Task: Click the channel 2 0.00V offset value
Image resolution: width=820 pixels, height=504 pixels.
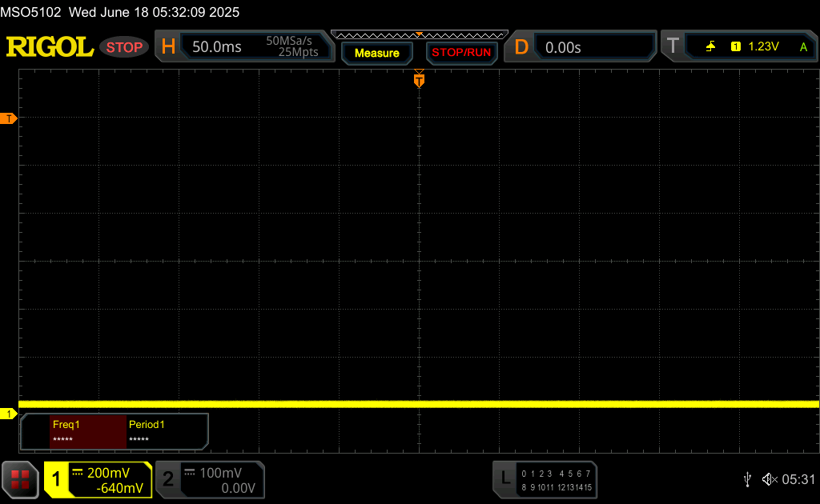Action: coord(238,488)
